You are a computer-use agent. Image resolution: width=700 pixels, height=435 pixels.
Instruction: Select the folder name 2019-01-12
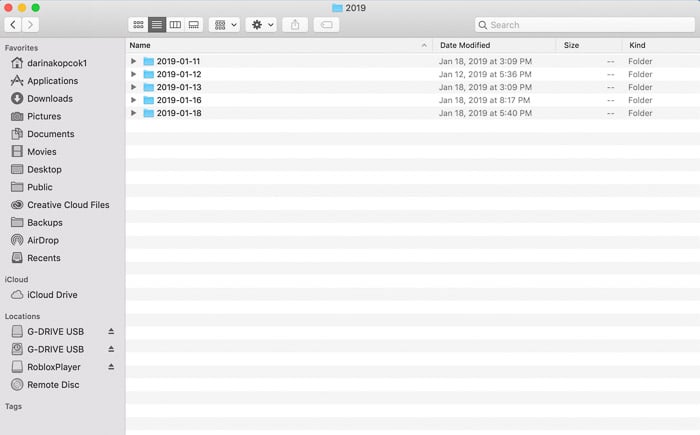point(179,74)
